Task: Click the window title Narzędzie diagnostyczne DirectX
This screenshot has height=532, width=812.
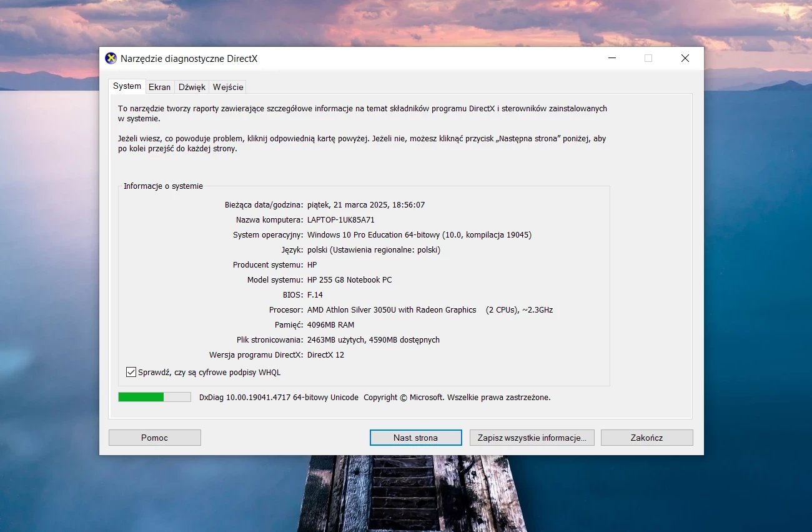Action: point(189,59)
